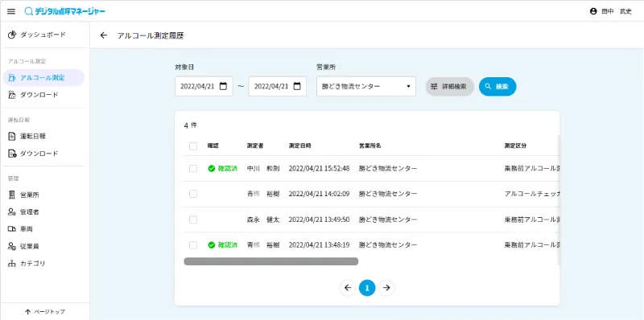
Task: Check the row for 中川 和則
Action: (x=193, y=169)
